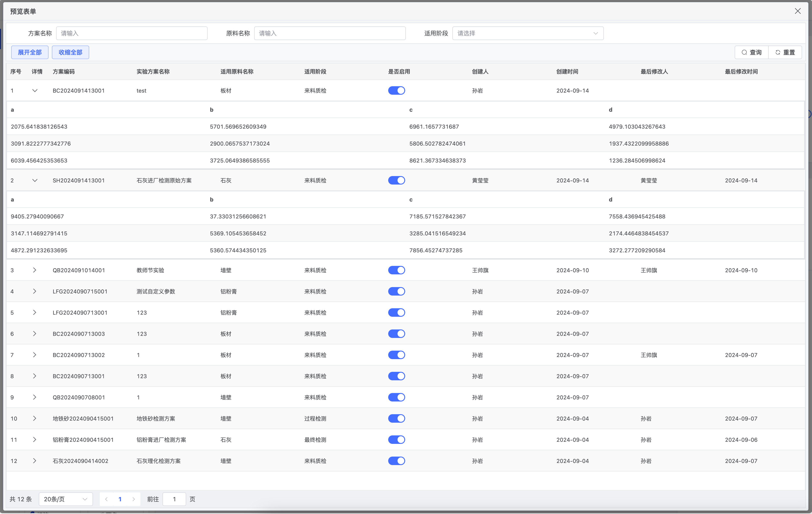Toggle 是否启用 switch for 教师节实验
This screenshot has width=812, height=514.
(x=396, y=270)
